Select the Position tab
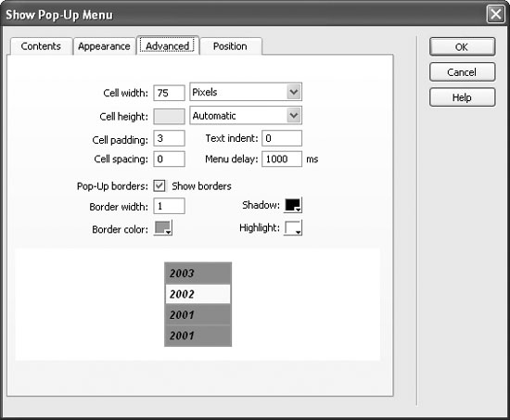Viewport: 510px width, 420px height. [230, 46]
